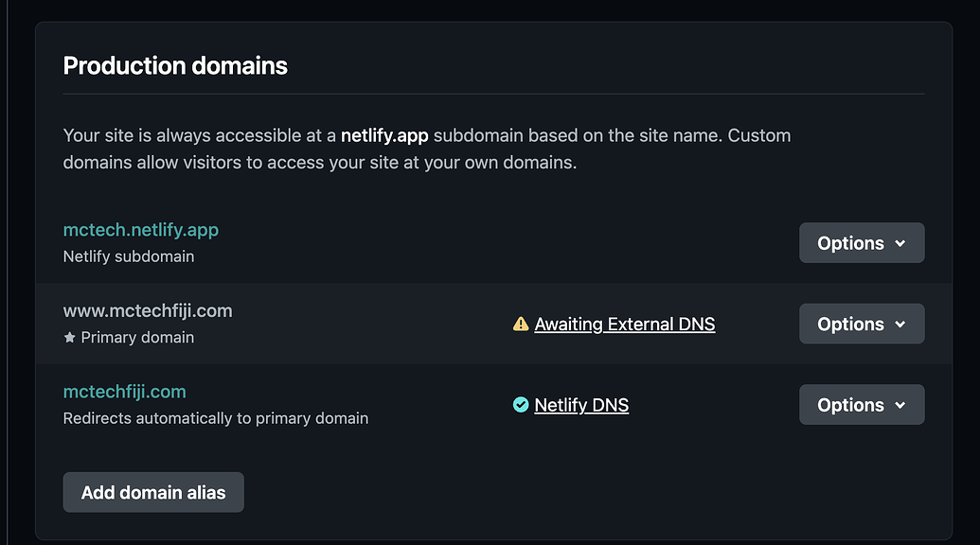Screen dimensions: 980x545
Task: Click the Production domains heading
Action: point(175,66)
